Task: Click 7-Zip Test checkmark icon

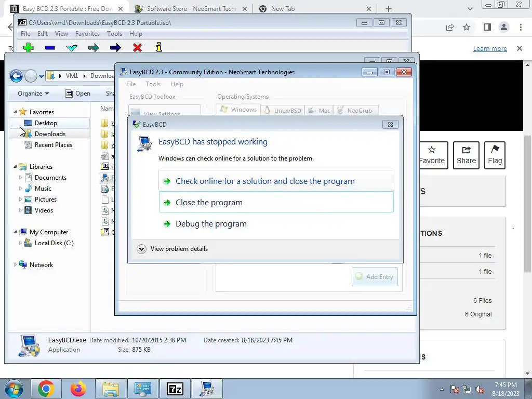Action: point(72,48)
